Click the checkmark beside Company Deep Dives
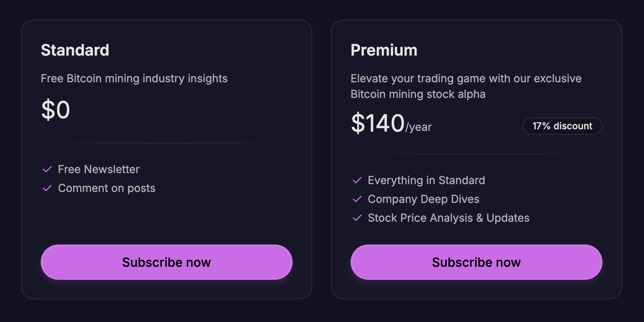644x322 pixels. pyautogui.click(x=357, y=199)
